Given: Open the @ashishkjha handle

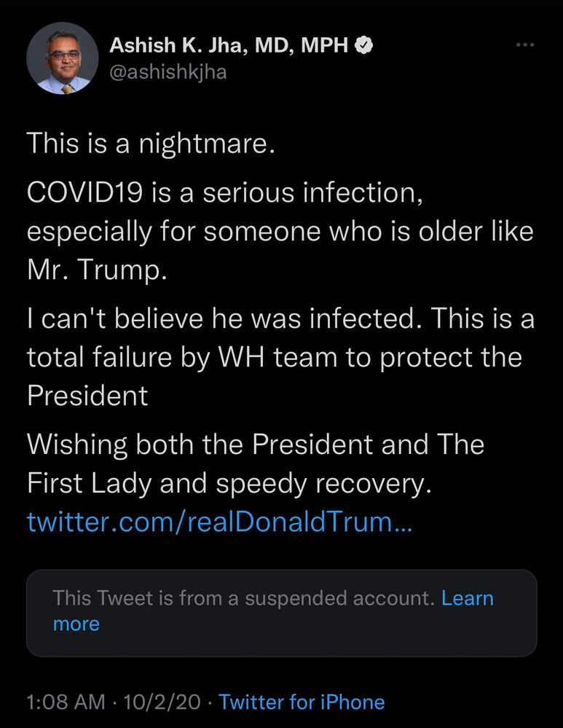Looking at the screenshot, I should point(168,73).
